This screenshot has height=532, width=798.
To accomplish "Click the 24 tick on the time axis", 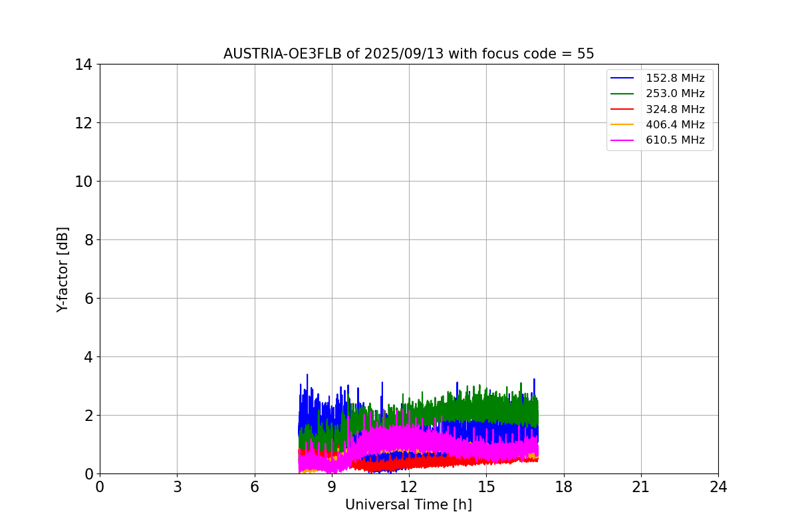I will coord(718,487).
